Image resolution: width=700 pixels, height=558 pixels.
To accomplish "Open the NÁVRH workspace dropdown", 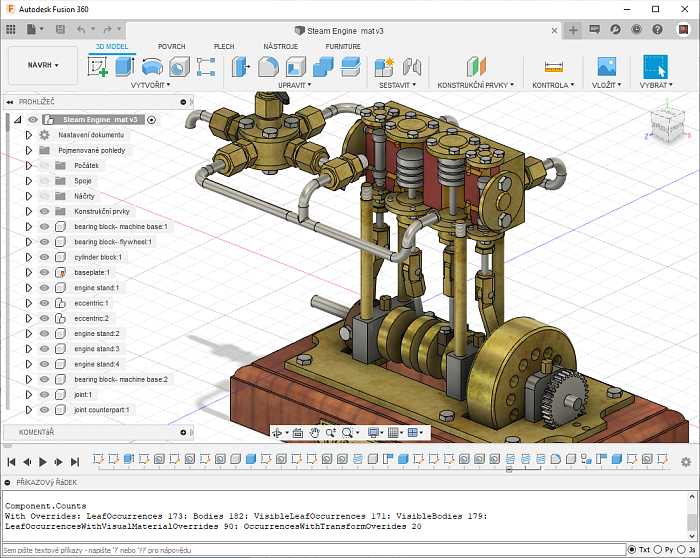I will tap(43, 65).
